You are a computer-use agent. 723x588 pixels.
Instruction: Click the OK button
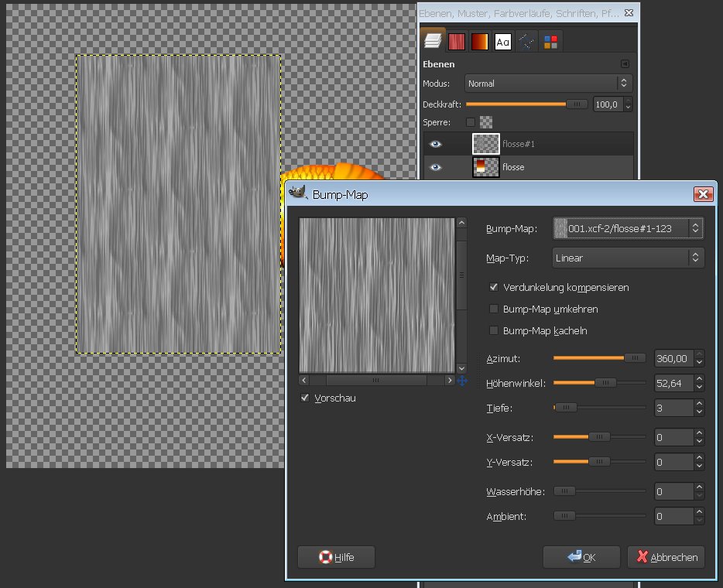(x=581, y=557)
